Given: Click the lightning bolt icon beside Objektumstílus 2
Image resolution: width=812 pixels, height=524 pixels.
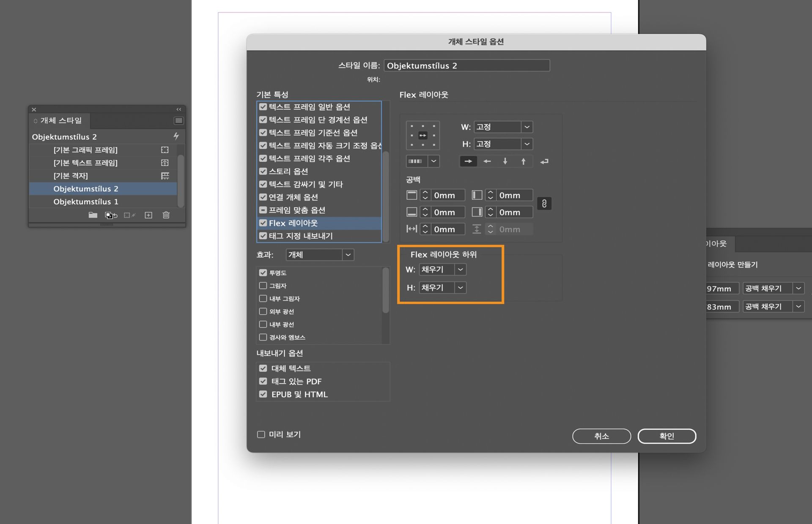Looking at the screenshot, I should (x=176, y=136).
